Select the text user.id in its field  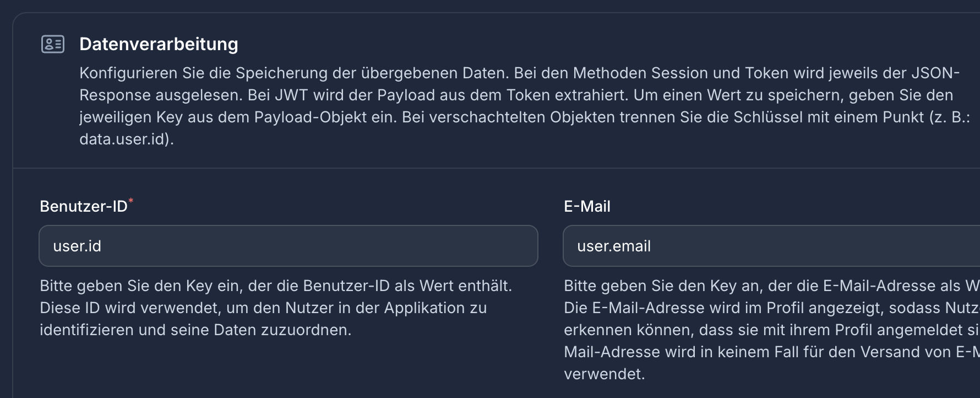pos(77,246)
